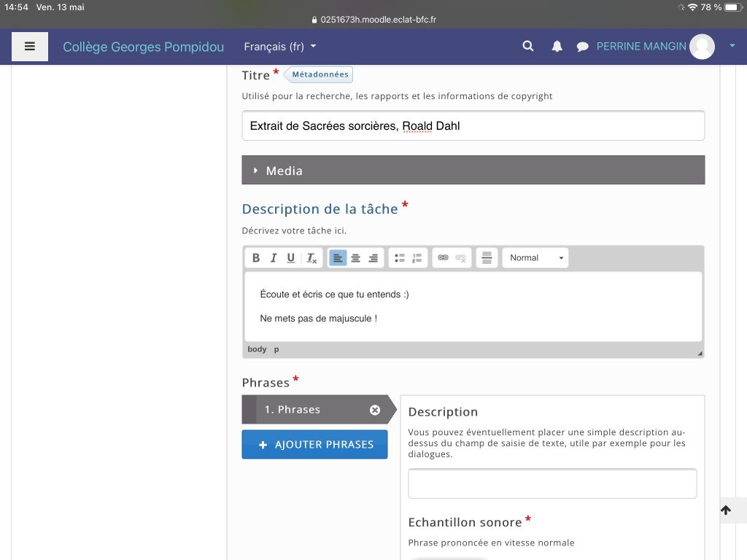
Task: Click the remove format icon
Action: click(x=311, y=258)
